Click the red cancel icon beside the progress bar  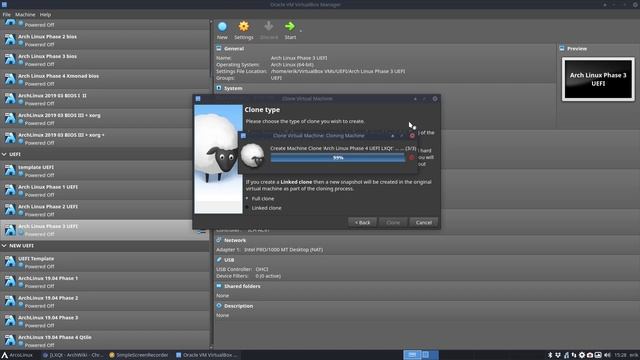[411, 158]
